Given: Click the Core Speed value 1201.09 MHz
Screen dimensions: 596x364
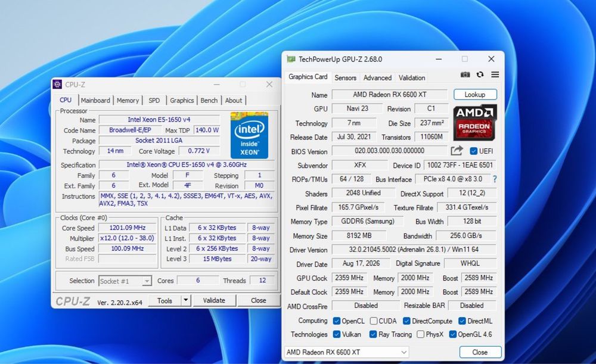Looking at the screenshot, I should tap(128, 228).
